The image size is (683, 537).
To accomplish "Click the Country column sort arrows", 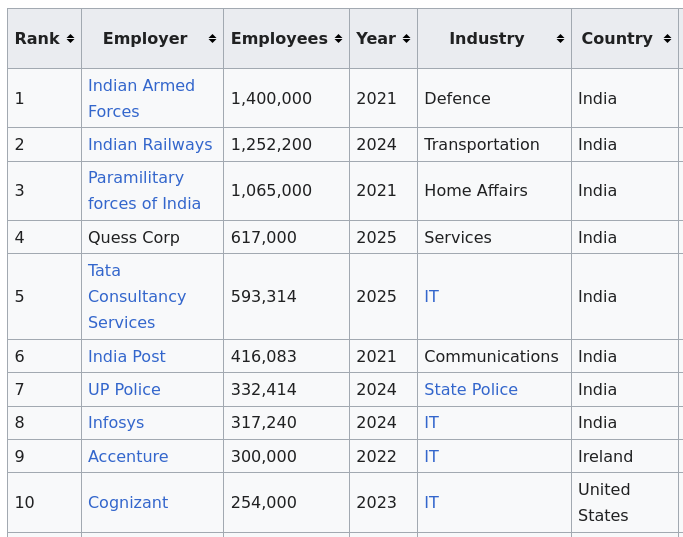I will click(667, 39).
